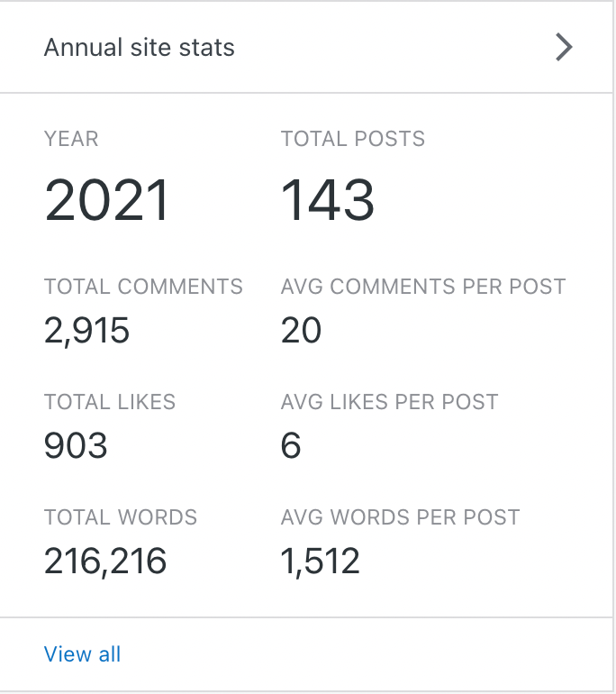The image size is (616, 694).
Task: Open the View all link
Action: 82,654
